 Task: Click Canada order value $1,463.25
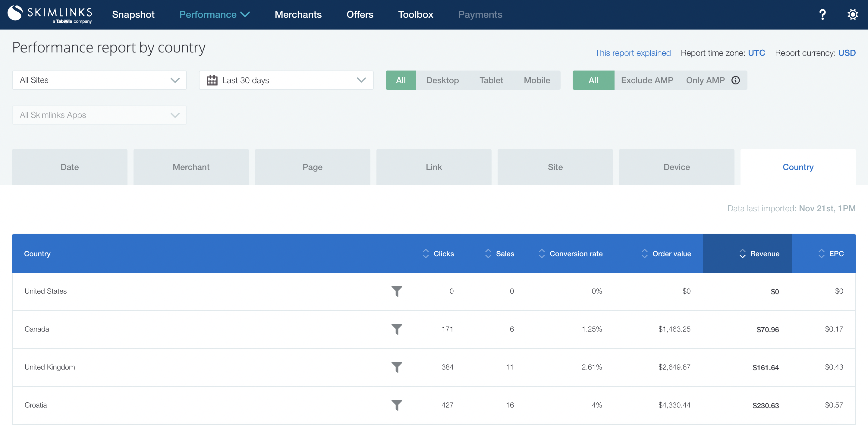pos(674,329)
